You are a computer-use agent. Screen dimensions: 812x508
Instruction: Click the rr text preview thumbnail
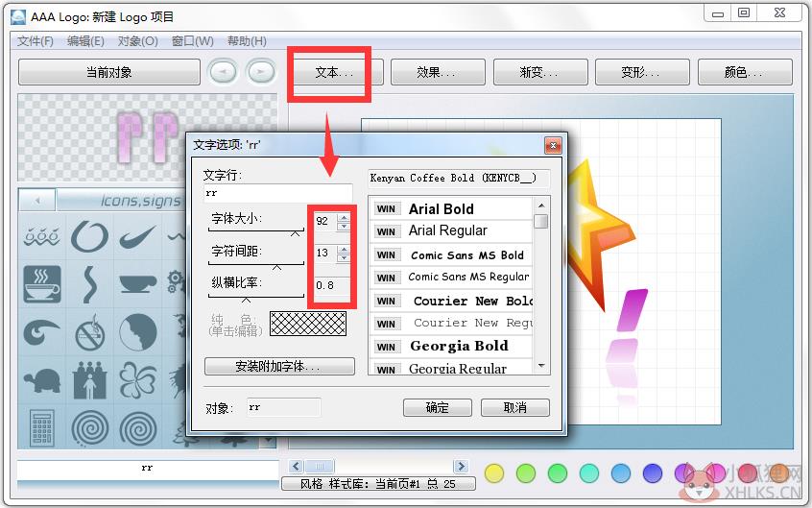point(147,137)
